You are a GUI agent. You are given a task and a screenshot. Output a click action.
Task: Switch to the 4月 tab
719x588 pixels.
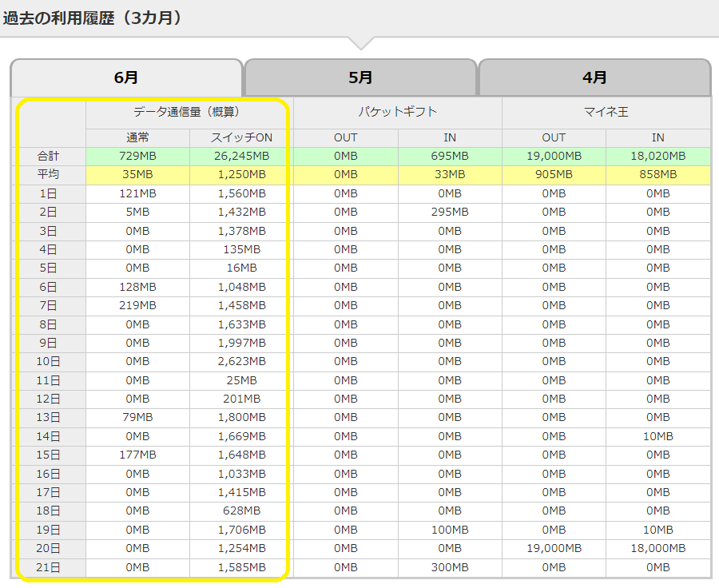coord(594,77)
